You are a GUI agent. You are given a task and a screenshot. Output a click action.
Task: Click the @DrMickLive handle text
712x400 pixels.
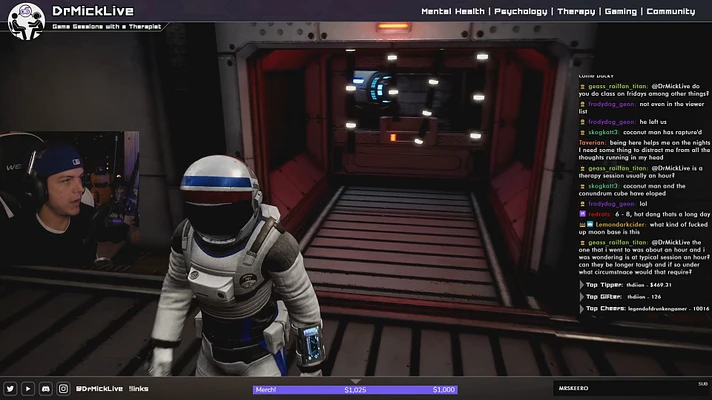click(x=98, y=389)
